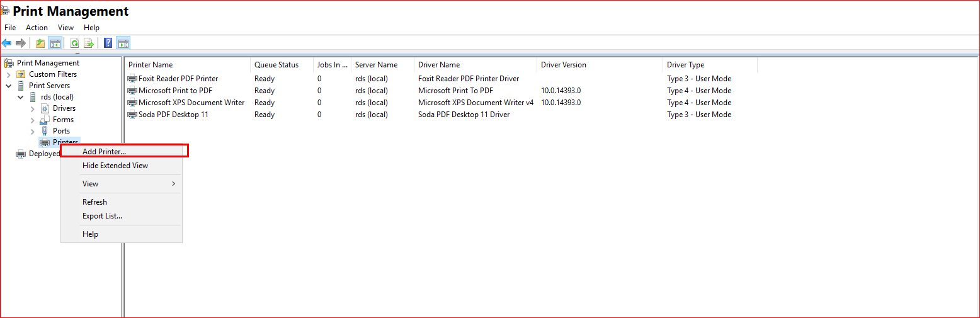Select the Drivers tree label
This screenshot has height=318, width=980.
click(64, 108)
